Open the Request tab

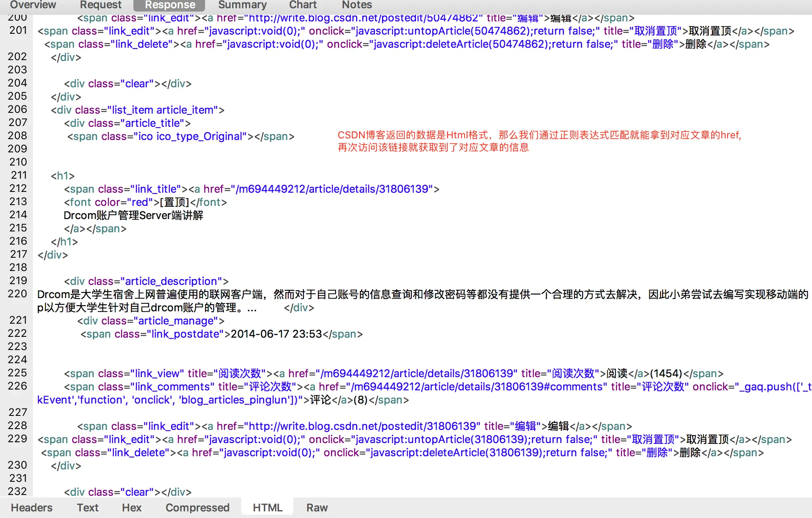click(100, 5)
